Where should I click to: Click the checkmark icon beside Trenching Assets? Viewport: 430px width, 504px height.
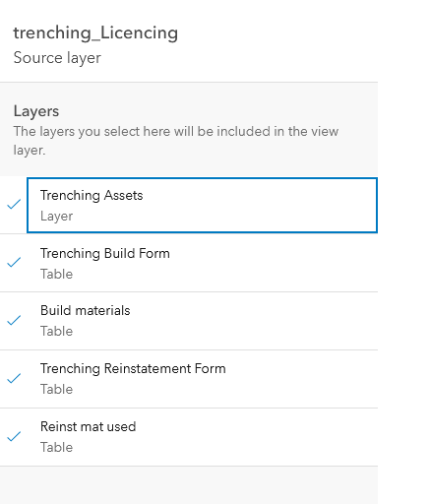(x=14, y=205)
